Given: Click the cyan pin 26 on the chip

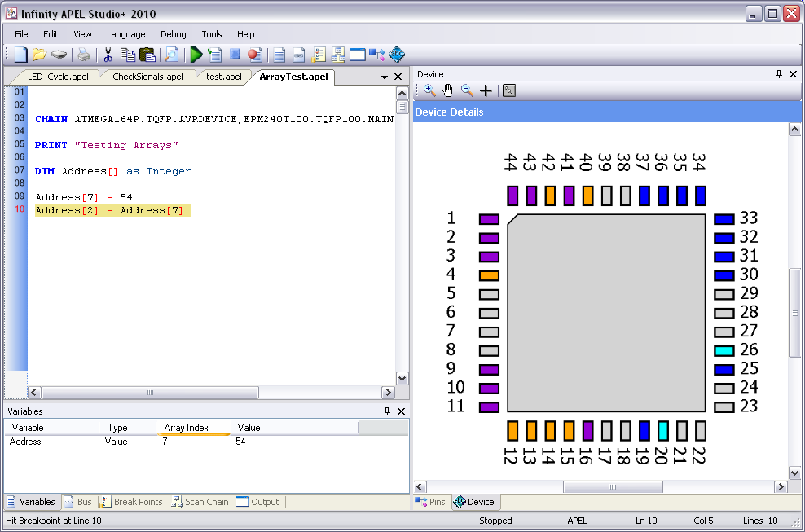Looking at the screenshot, I should [724, 351].
